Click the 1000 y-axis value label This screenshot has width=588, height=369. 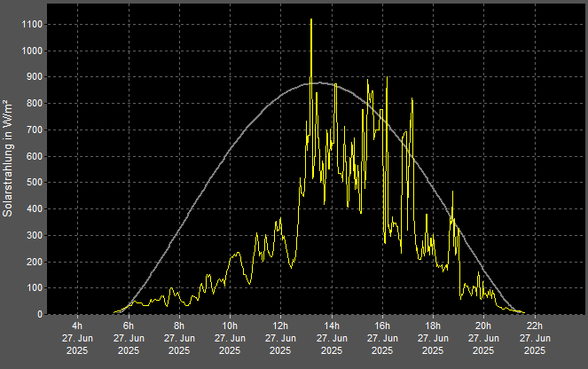pos(31,51)
